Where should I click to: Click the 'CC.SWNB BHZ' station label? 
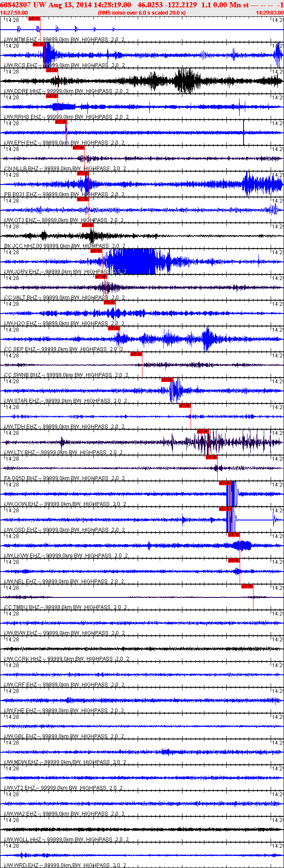pos(22,375)
